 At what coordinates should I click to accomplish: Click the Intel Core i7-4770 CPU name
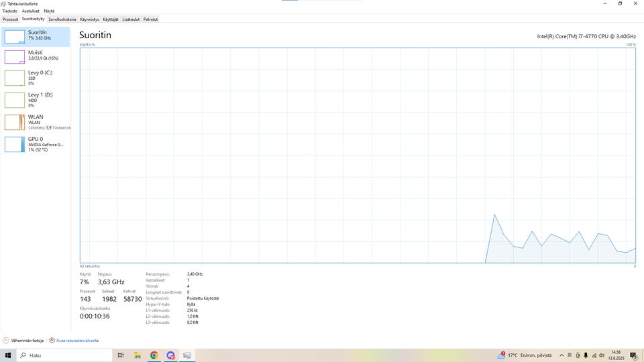point(586,36)
